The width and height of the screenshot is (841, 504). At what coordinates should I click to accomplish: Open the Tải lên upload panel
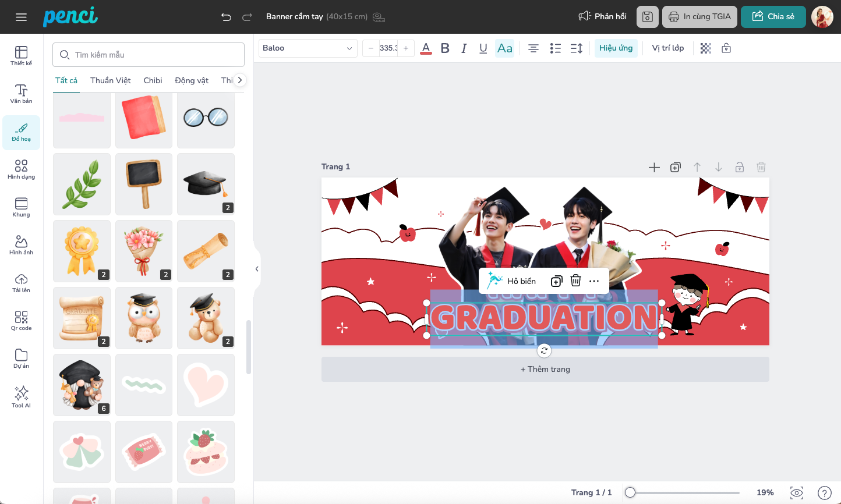pos(21,283)
